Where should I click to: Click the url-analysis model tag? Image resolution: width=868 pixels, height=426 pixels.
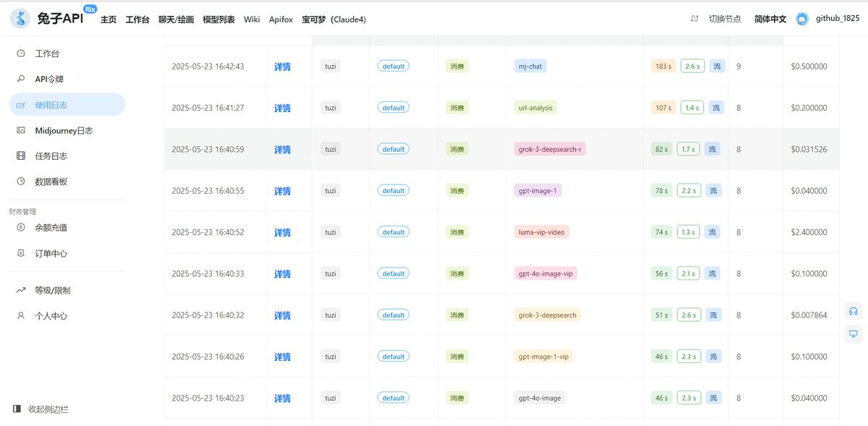click(535, 108)
